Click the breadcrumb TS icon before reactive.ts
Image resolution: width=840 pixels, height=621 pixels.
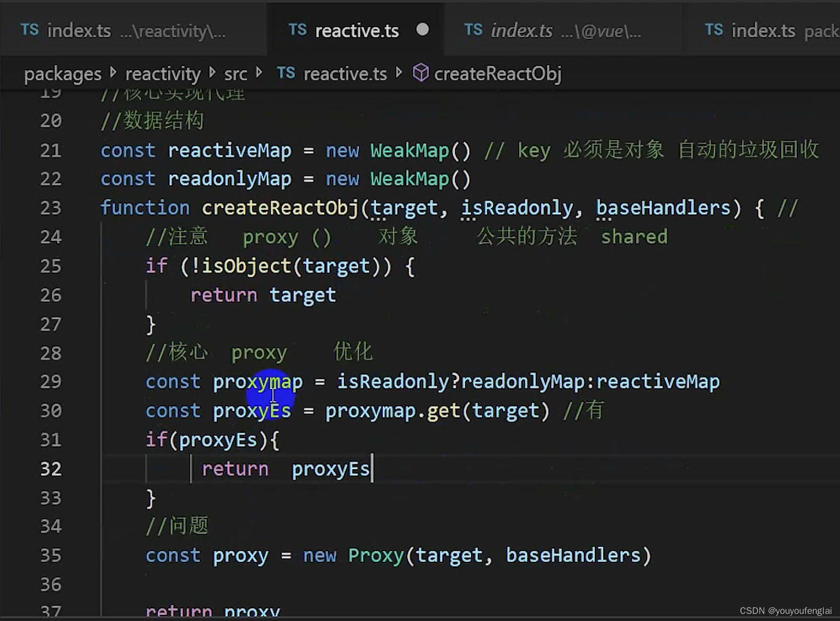point(286,73)
